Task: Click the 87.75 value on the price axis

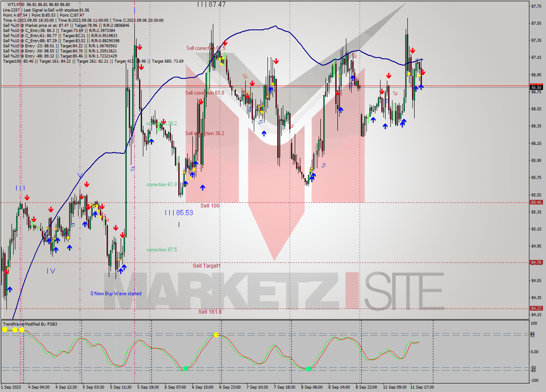Action: point(536,6)
